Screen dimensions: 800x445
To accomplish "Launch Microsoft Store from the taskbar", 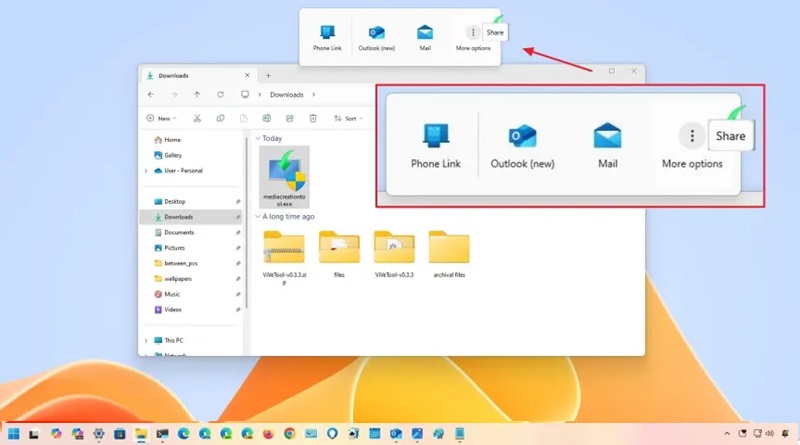I will click(x=120, y=434).
